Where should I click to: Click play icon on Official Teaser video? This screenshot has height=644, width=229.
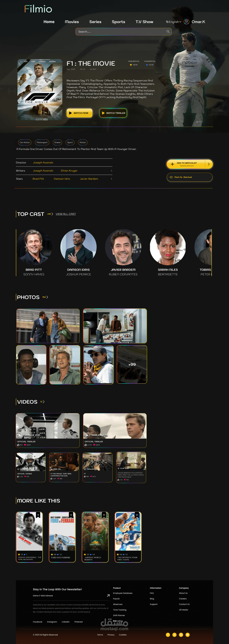(18, 469)
